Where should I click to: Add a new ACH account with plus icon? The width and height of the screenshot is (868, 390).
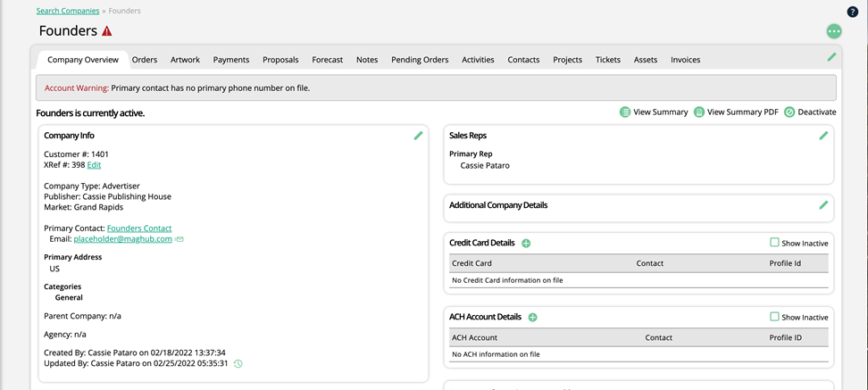click(x=532, y=317)
